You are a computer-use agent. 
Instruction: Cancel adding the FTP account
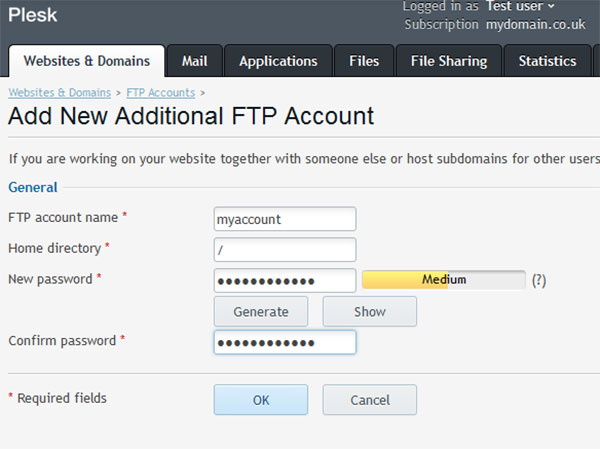click(370, 400)
